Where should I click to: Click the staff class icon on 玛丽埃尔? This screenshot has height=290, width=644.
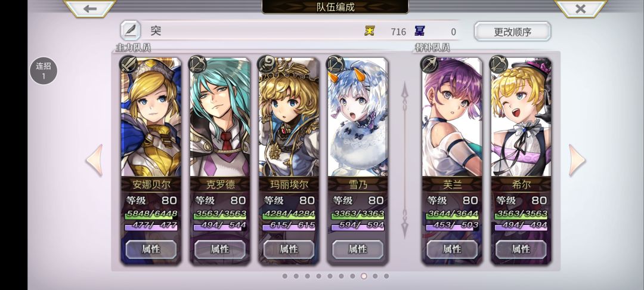(266, 64)
